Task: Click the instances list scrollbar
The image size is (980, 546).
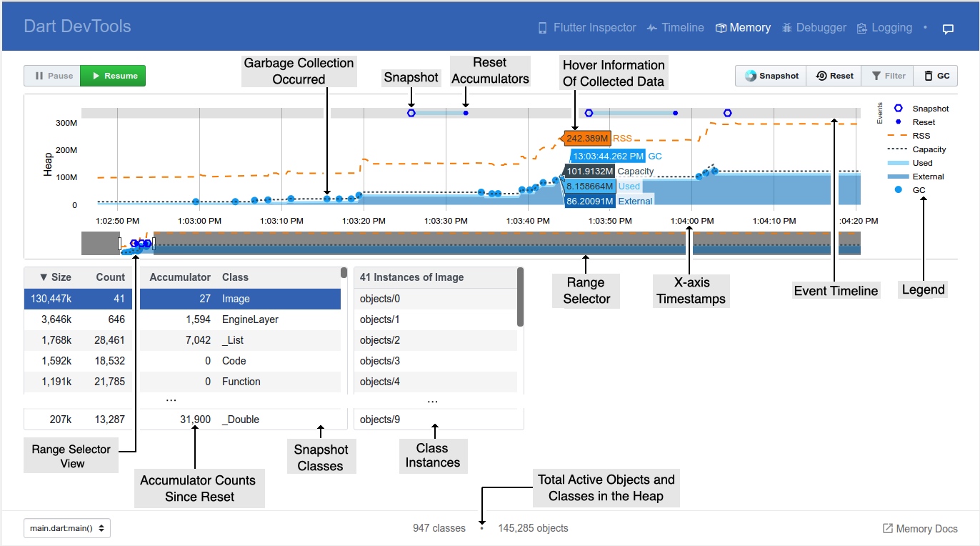Action: point(520,297)
